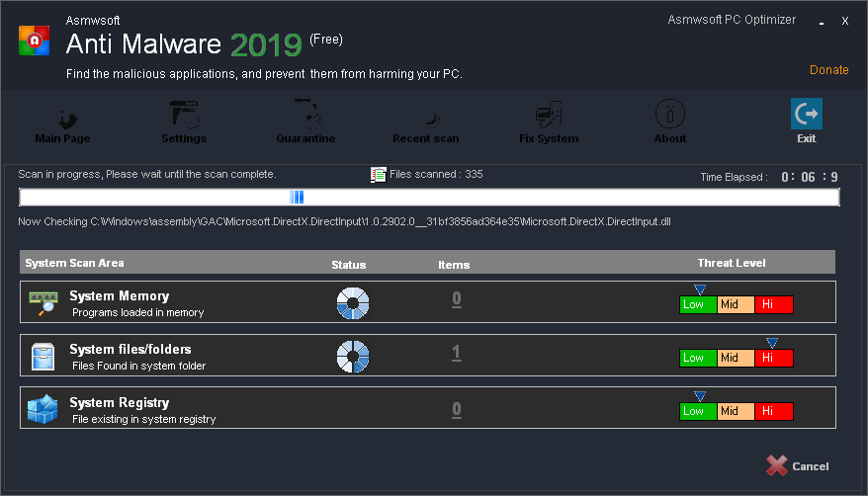Click the System Scan Area column header
868x496 pixels.
pyautogui.click(x=74, y=263)
